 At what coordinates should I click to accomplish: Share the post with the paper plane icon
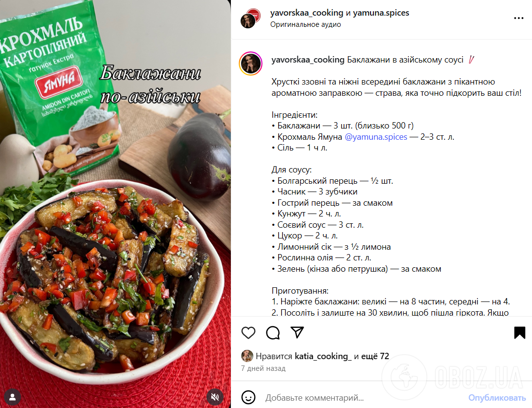[297, 332]
